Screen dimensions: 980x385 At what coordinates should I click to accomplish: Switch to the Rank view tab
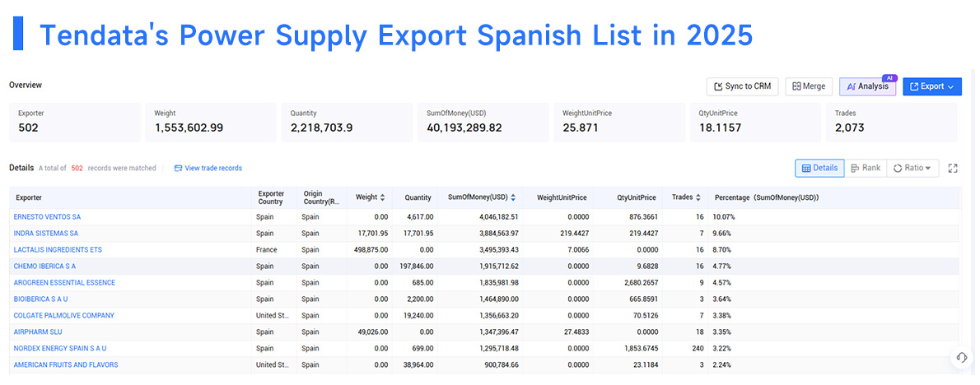pyautogui.click(x=866, y=168)
